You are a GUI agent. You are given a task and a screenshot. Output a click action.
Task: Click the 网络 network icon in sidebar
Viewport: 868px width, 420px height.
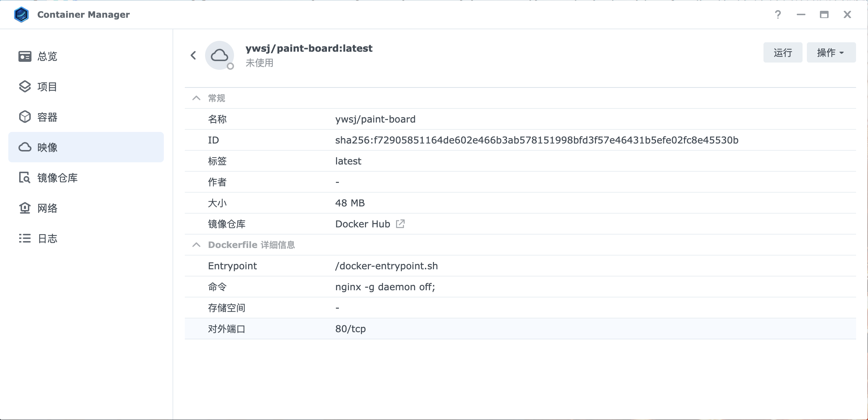(x=25, y=208)
